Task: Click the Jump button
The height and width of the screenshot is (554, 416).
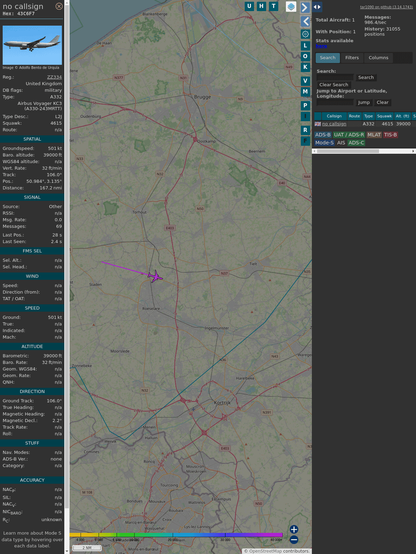Action: 363,102
